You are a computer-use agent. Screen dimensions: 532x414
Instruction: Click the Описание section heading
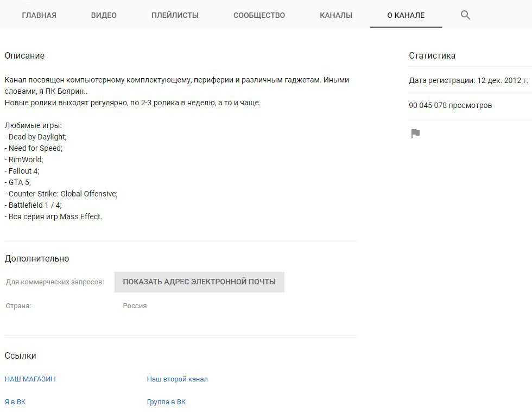pyautogui.click(x=24, y=56)
